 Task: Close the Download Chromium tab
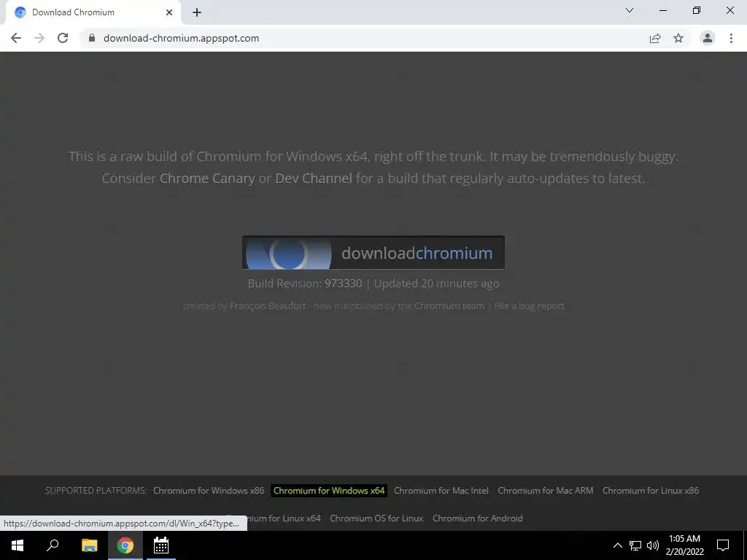(x=169, y=12)
